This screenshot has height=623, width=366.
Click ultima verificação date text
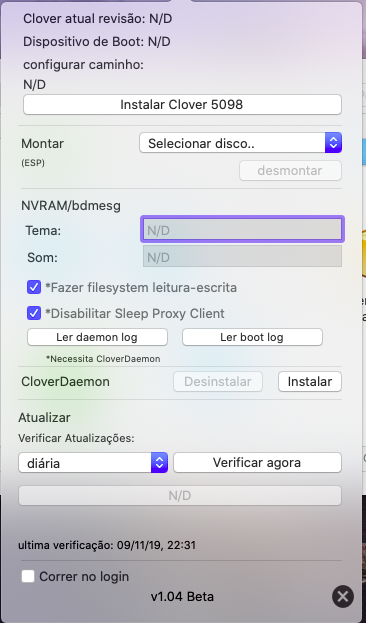(107, 545)
